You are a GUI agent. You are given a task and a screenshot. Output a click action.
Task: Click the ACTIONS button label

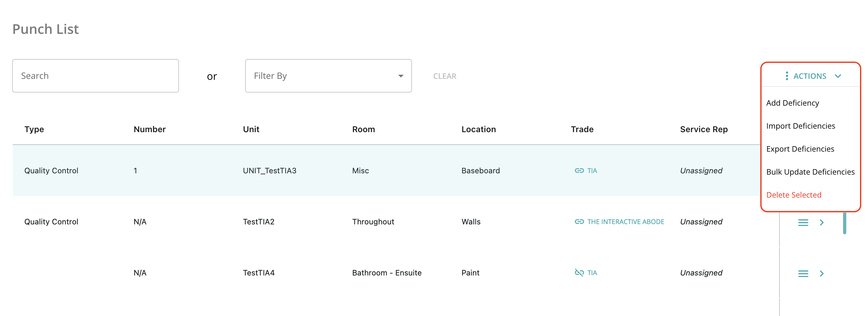[x=810, y=76]
